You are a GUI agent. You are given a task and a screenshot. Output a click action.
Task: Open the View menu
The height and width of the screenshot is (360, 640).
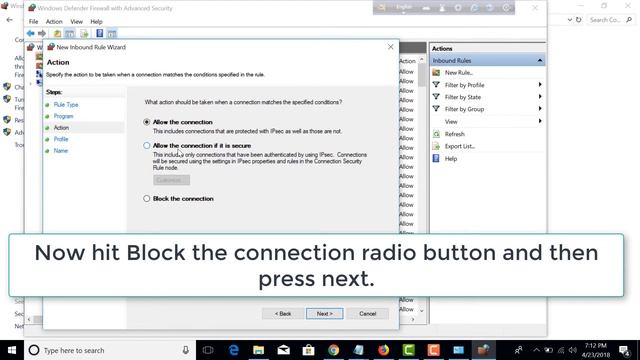76,22
